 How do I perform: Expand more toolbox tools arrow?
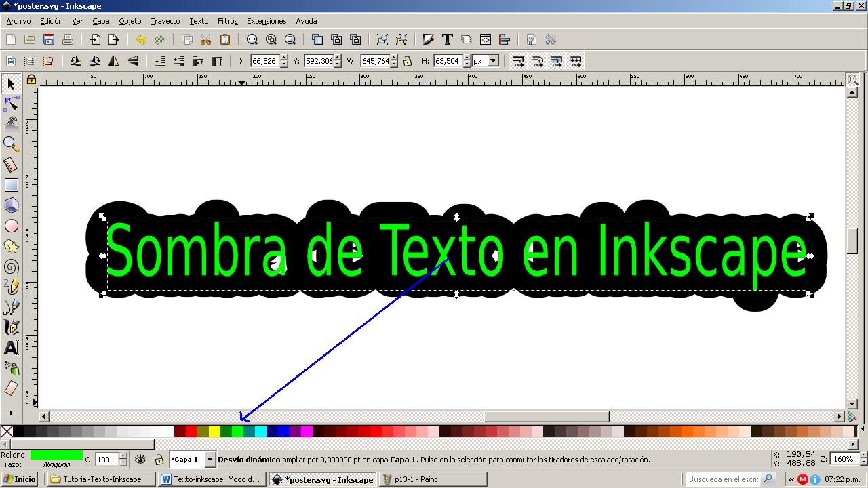[x=11, y=413]
